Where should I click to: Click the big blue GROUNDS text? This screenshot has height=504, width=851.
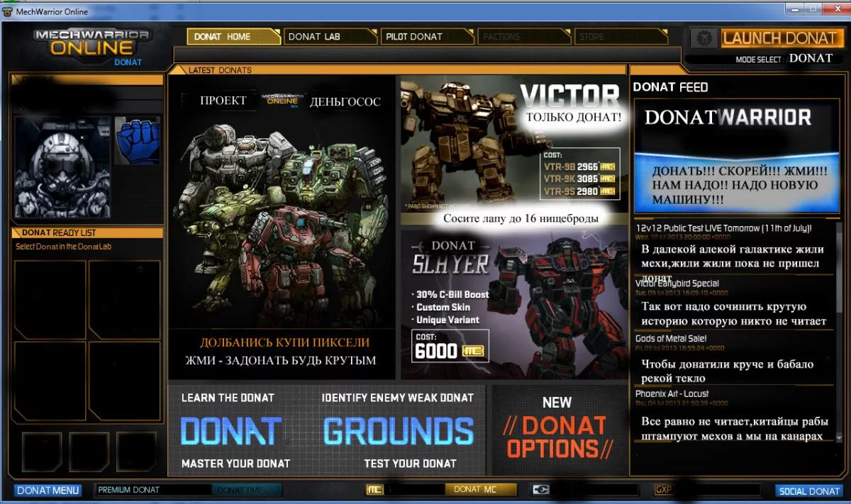398,431
